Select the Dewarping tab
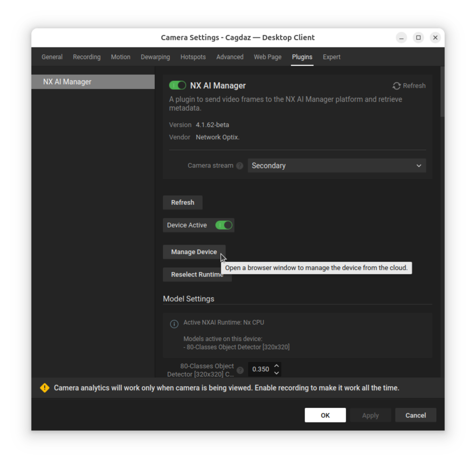476x465 pixels. coord(155,57)
